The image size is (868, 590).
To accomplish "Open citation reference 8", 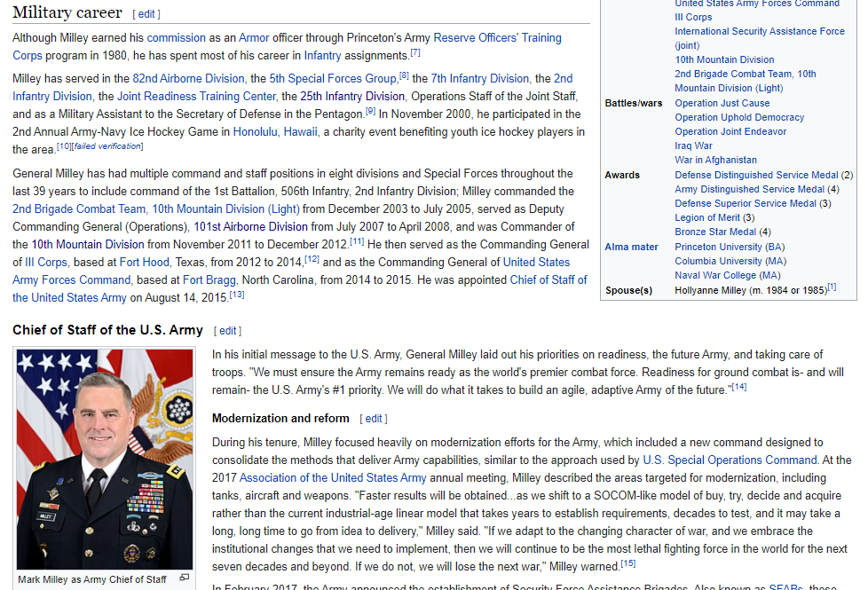I will point(404,75).
